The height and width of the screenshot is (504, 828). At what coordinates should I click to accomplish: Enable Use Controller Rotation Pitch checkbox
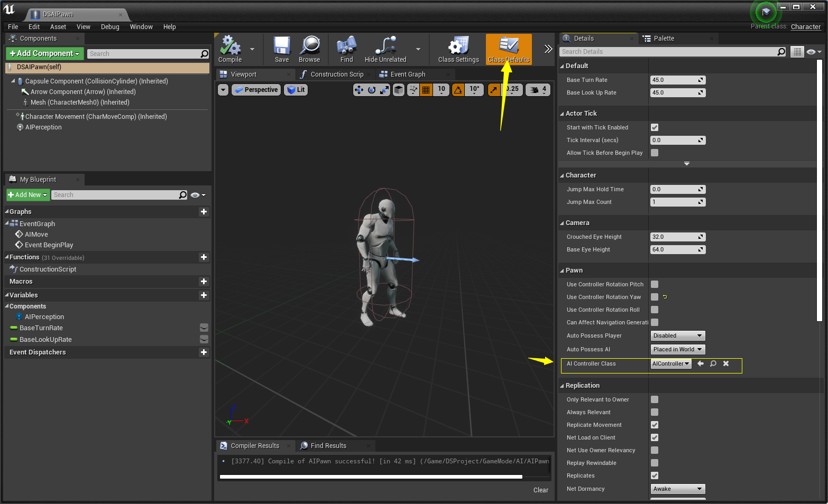pos(655,284)
